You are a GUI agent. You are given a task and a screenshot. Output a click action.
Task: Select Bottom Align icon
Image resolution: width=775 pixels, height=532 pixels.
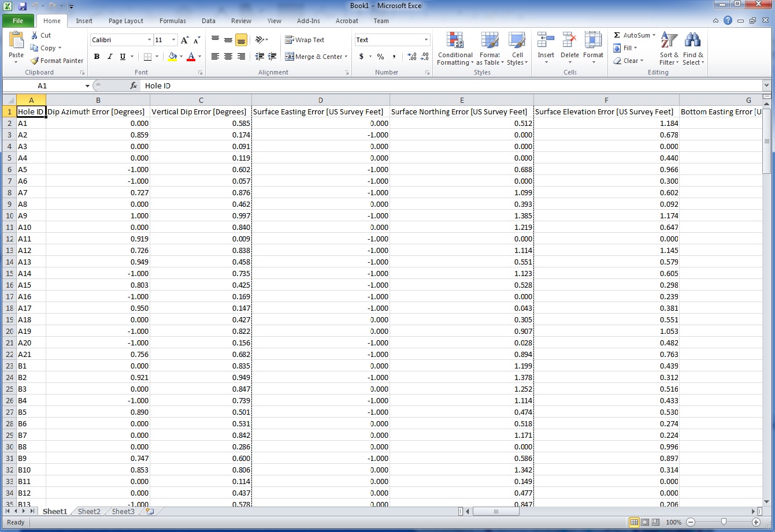(x=242, y=40)
